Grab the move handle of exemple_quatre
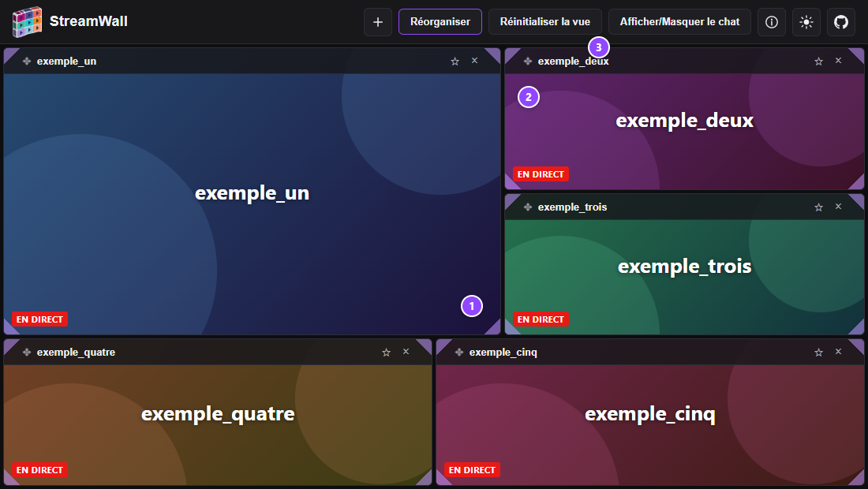The width and height of the screenshot is (868, 489). click(27, 353)
